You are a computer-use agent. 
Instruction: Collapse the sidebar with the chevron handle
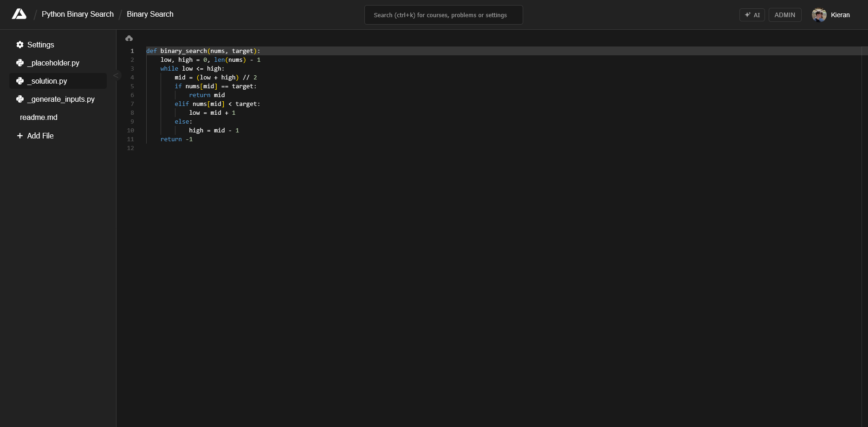pos(116,75)
